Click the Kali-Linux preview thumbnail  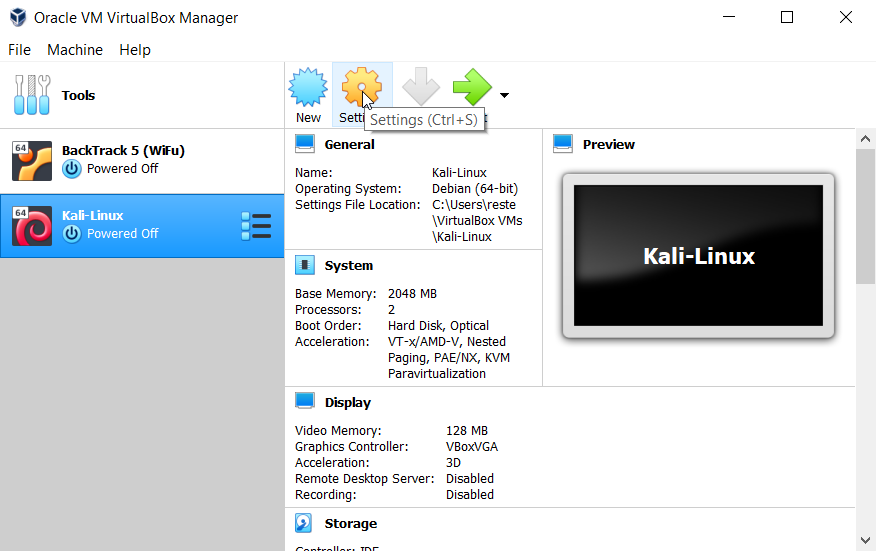click(698, 255)
